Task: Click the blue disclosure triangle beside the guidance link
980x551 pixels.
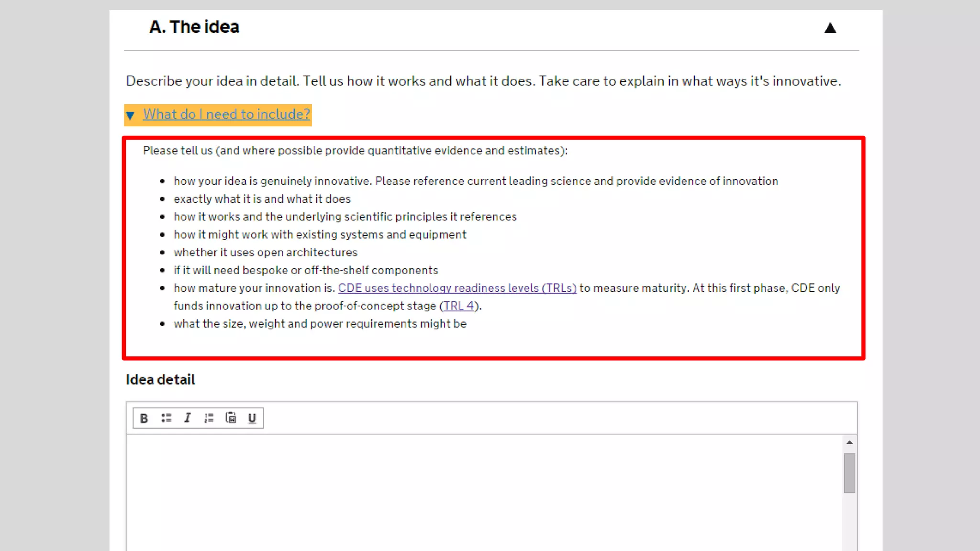Action: [x=130, y=116]
